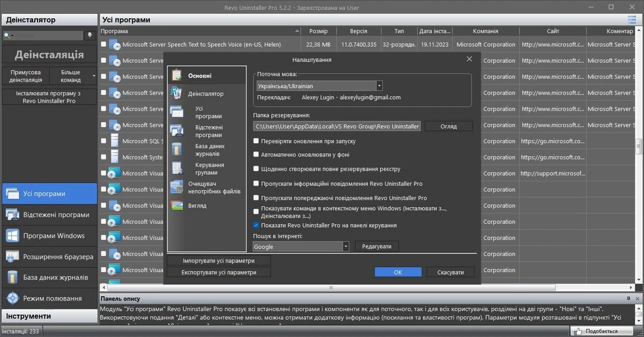
Task: Close the Панель опису panel
Action: pyautogui.click(x=638, y=298)
